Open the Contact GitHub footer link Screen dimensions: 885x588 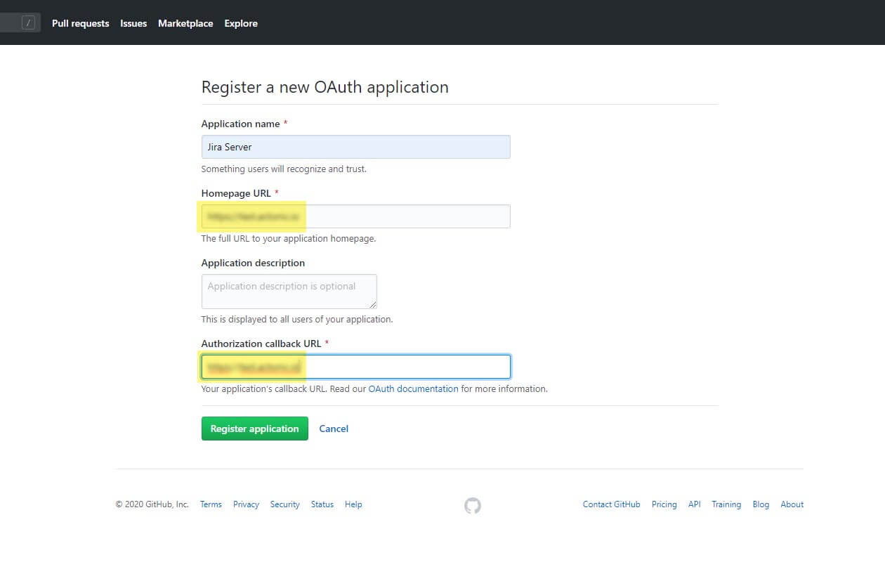tap(612, 504)
